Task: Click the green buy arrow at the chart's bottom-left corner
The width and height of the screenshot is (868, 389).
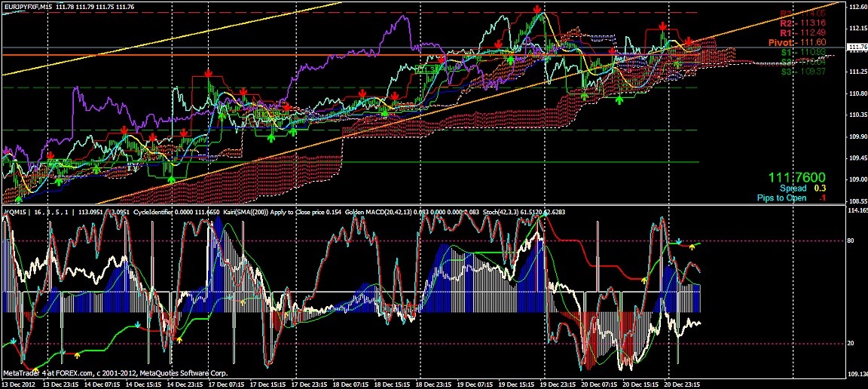Action: click(19, 199)
